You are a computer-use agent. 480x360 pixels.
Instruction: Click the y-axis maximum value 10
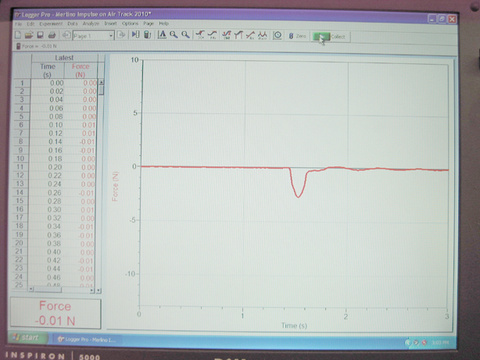pos(134,60)
